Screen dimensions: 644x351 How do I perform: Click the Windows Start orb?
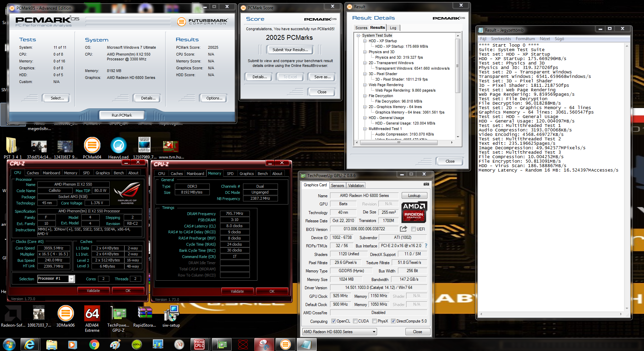pos(9,344)
